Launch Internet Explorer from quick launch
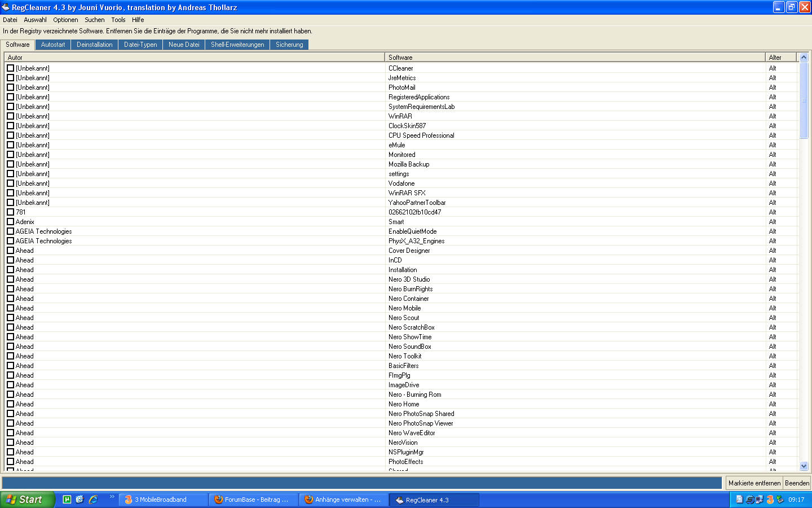This screenshot has height=508, width=812. coord(93,500)
